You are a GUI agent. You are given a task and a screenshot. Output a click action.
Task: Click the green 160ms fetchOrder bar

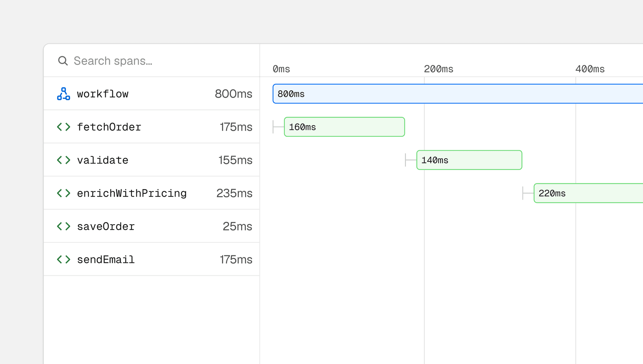(344, 127)
